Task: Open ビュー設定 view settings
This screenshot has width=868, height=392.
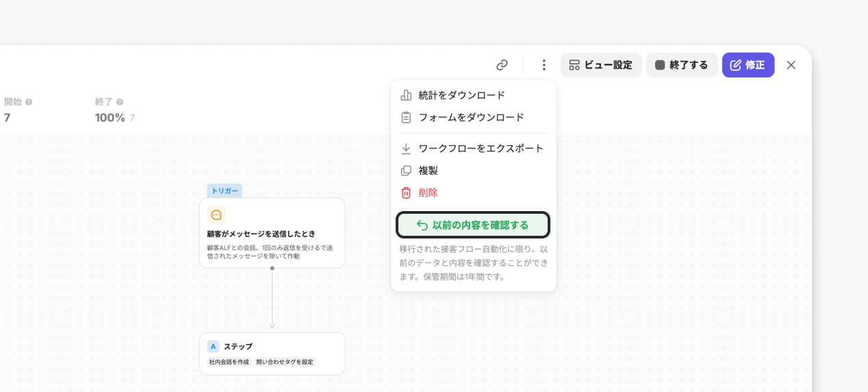Action: pyautogui.click(x=601, y=65)
